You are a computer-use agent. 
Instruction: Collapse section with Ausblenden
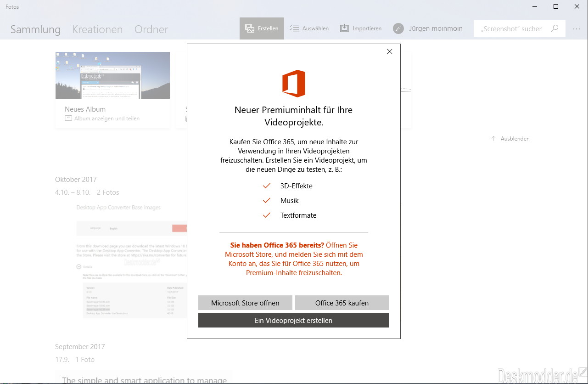(x=510, y=139)
